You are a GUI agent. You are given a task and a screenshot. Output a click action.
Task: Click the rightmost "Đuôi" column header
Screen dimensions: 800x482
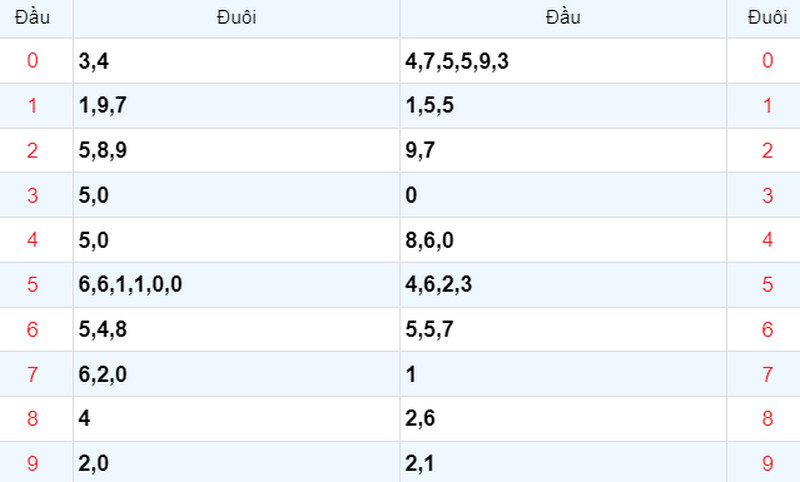point(767,17)
